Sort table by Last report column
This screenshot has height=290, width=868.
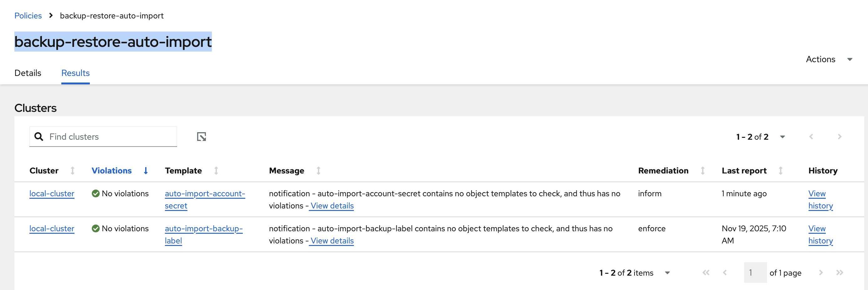780,171
